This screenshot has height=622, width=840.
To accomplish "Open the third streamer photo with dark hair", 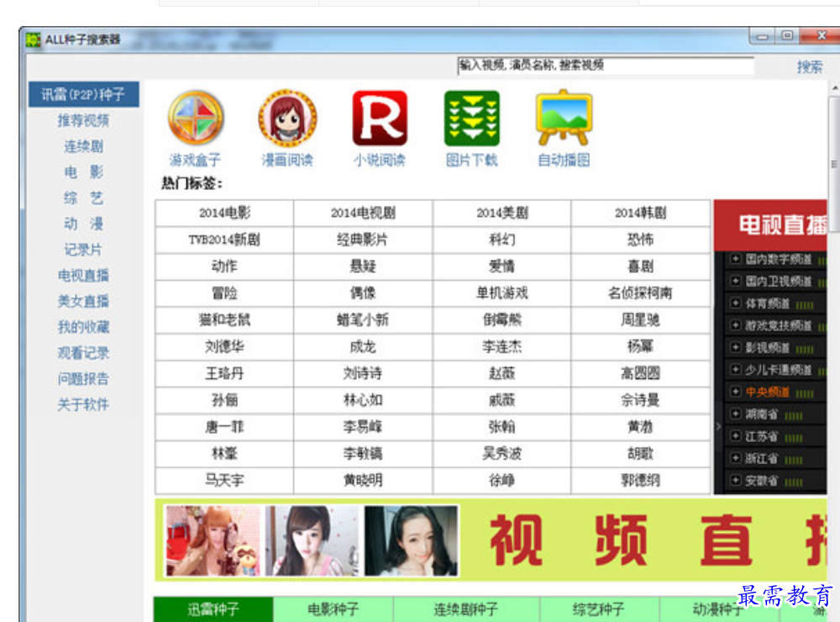I will [412, 540].
